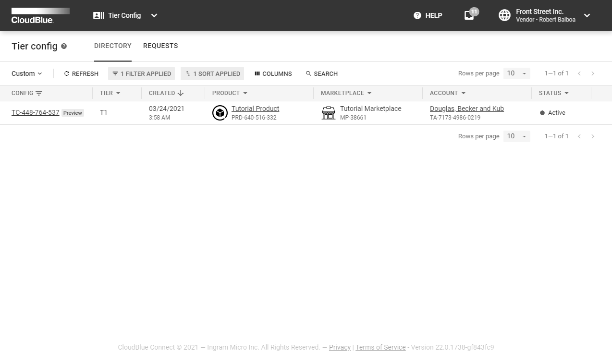This screenshot has height=364, width=612.
Task: Click the T1 tier cell
Action: (104, 112)
